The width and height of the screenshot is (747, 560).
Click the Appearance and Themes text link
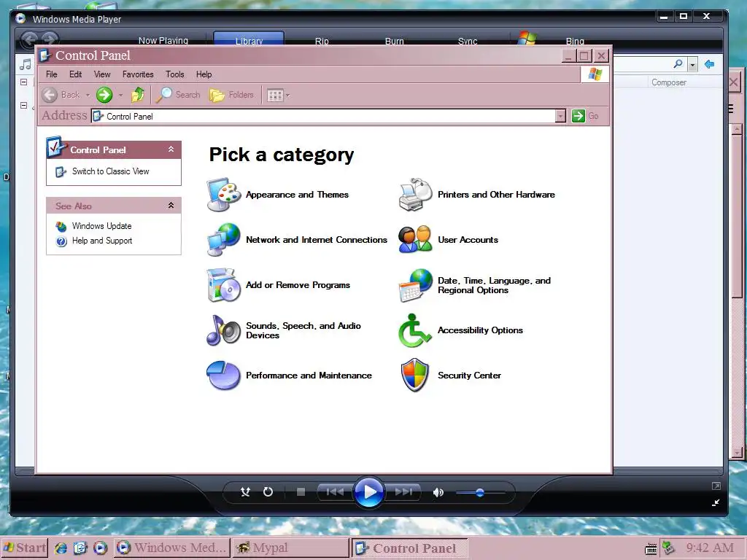[x=298, y=195]
